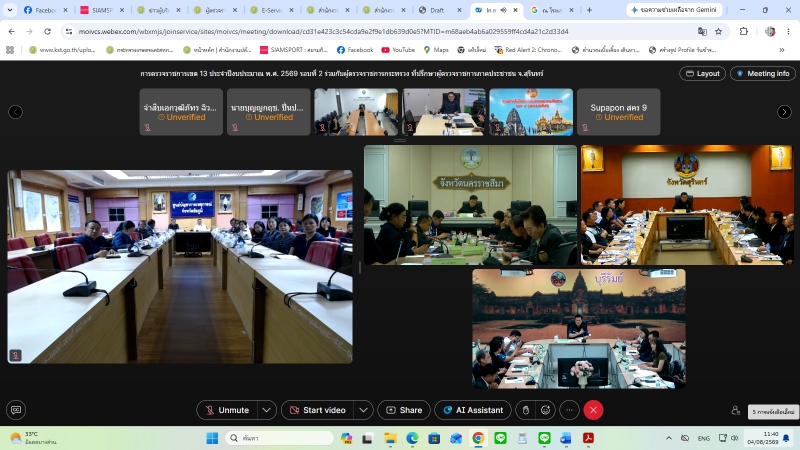Switch the ENG input language indicator

704,438
